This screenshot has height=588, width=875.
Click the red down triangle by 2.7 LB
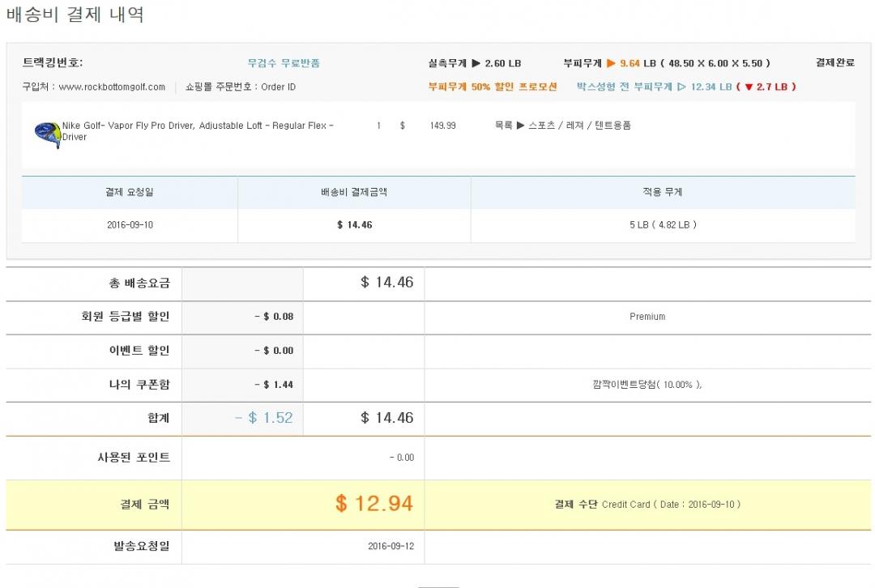(x=749, y=87)
